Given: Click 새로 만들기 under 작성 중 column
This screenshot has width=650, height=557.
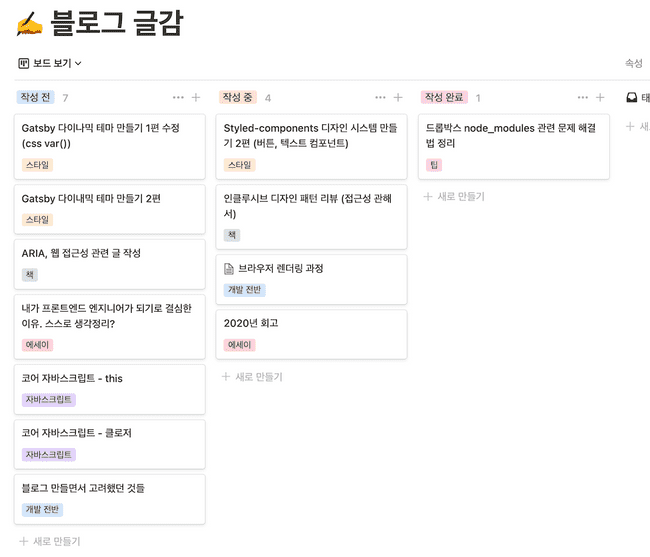Looking at the screenshot, I should pos(252,377).
